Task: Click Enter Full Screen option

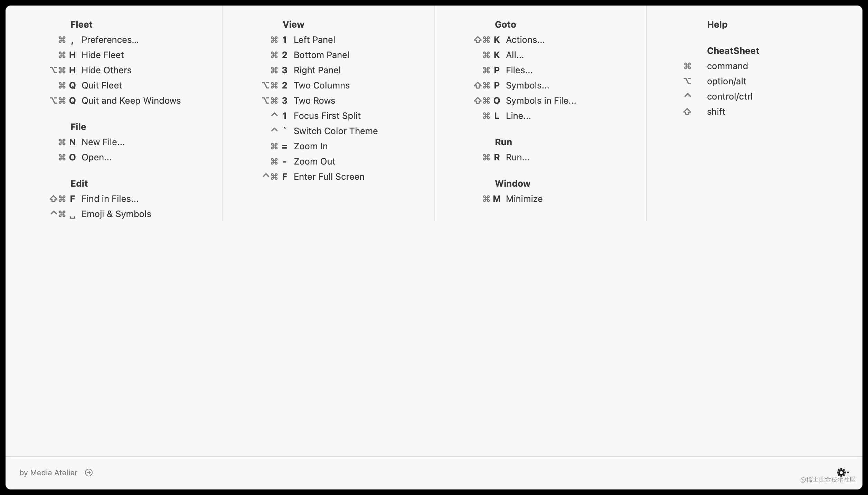Action: coord(330,177)
